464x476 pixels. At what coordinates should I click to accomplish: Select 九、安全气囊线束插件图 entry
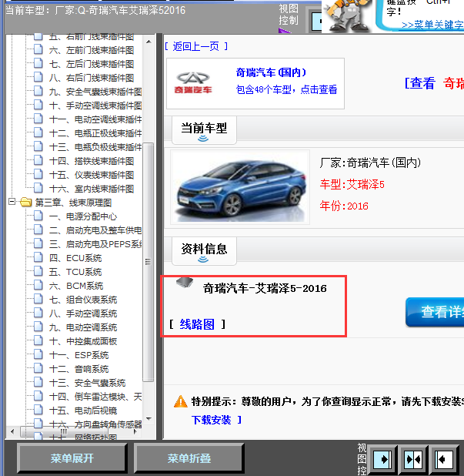click(x=95, y=92)
